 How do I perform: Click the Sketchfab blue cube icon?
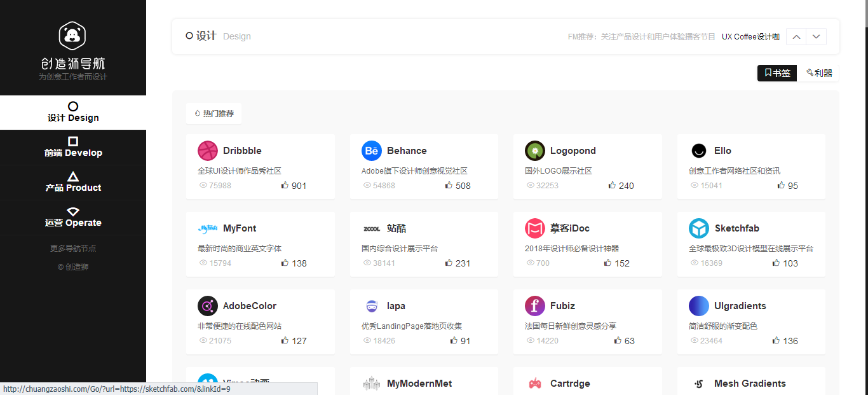point(699,228)
